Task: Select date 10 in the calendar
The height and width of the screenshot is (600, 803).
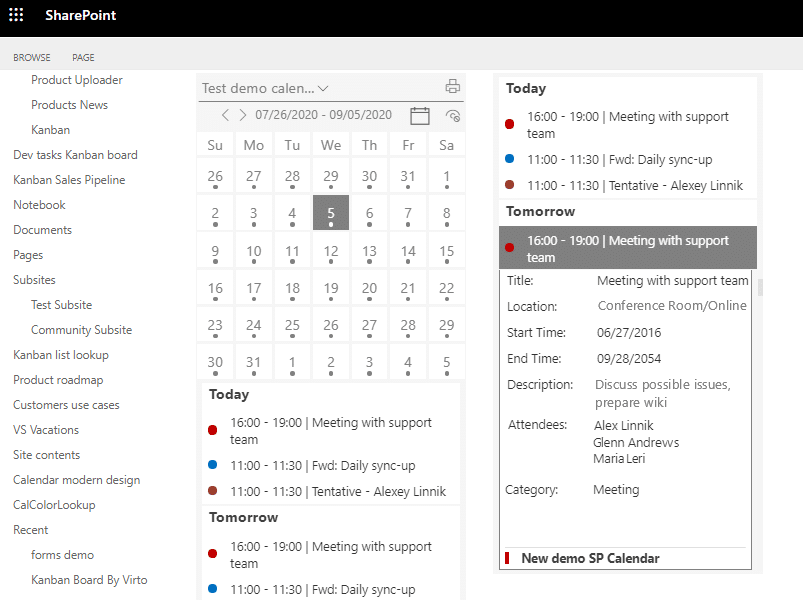Action: pyautogui.click(x=253, y=250)
